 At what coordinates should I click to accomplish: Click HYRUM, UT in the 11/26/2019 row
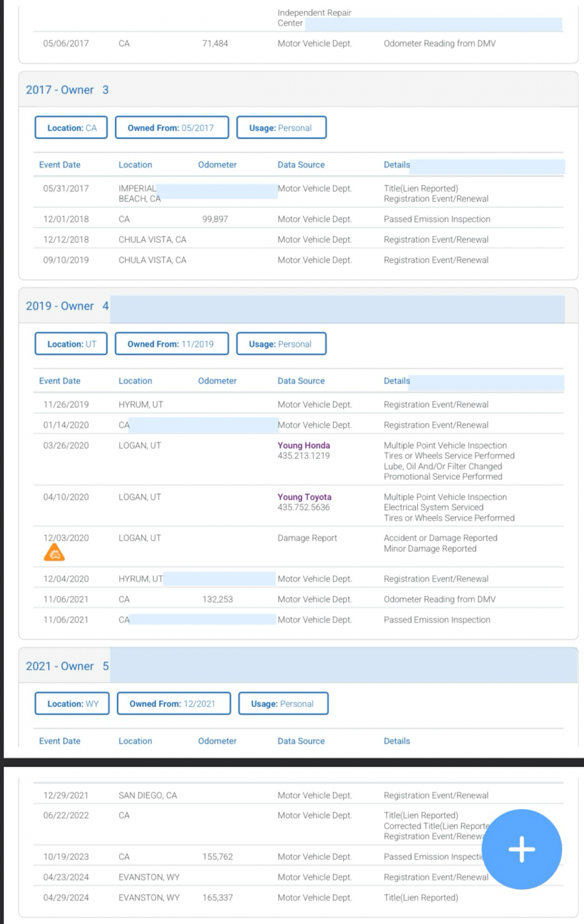pyautogui.click(x=141, y=405)
